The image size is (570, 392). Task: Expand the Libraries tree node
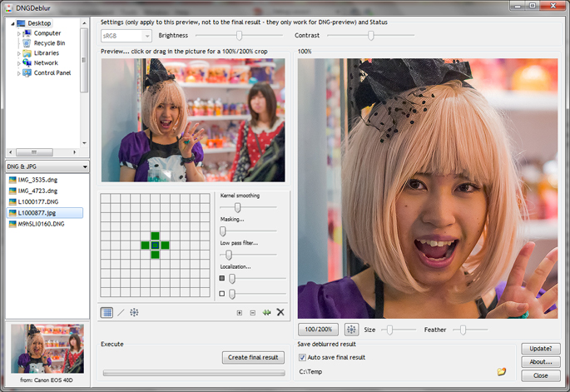pyautogui.click(x=19, y=53)
